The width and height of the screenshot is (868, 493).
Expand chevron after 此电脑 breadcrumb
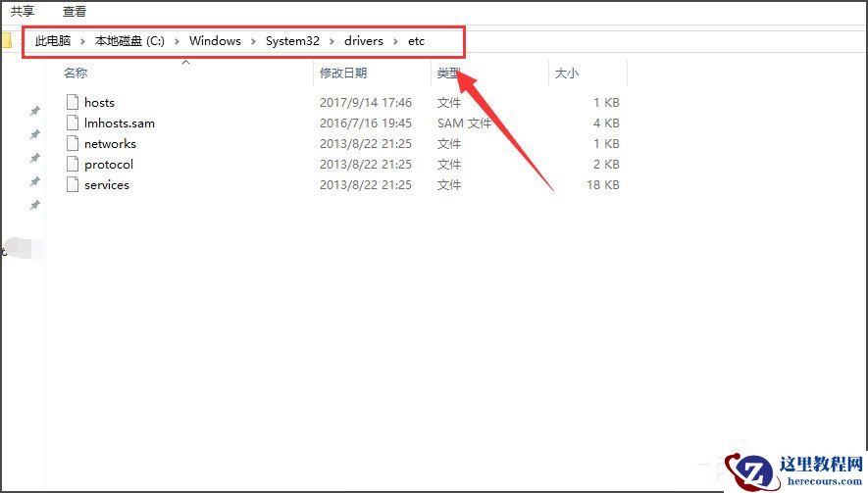pyautogui.click(x=82, y=41)
